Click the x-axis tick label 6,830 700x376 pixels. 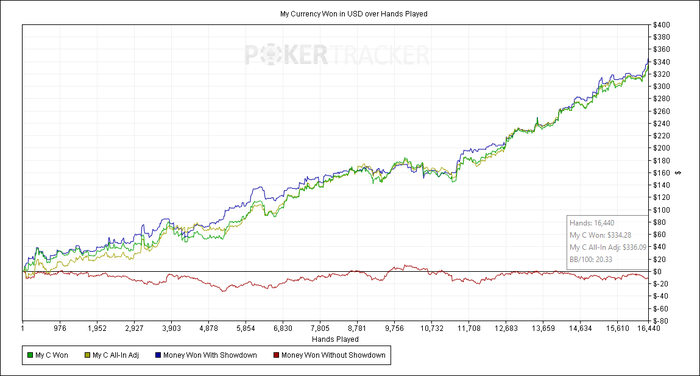pos(283,328)
